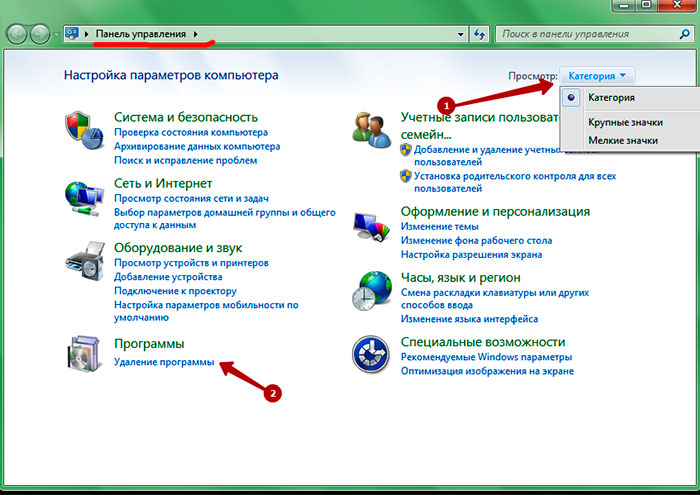This screenshot has height=495, width=700.
Task: Open Удаление программы link
Action: 164,362
